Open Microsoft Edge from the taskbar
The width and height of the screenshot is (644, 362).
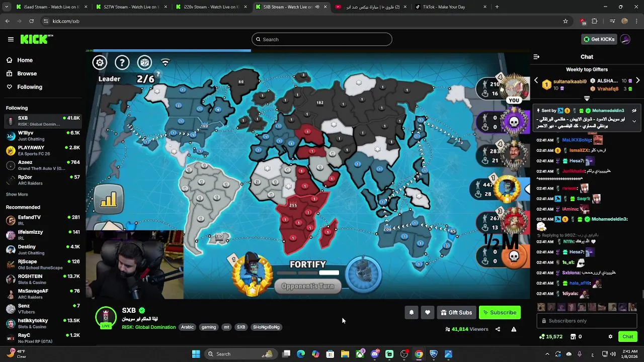pyautogui.click(x=301, y=354)
